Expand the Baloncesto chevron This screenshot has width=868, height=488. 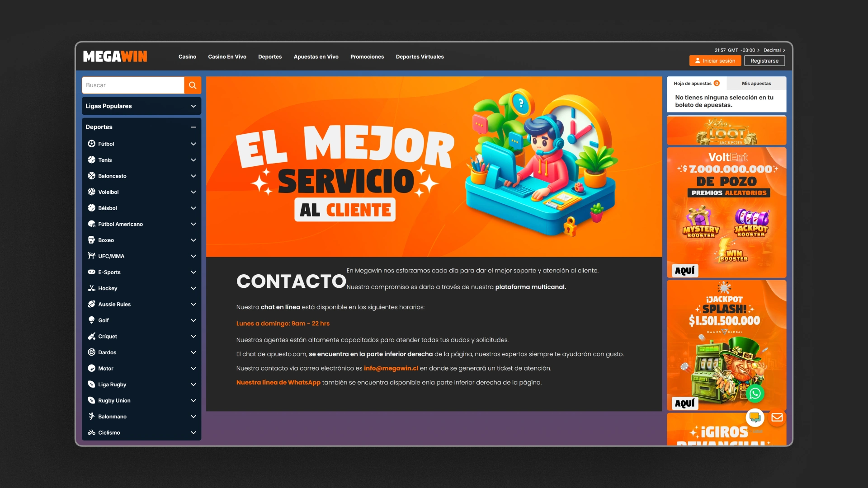[x=193, y=176]
